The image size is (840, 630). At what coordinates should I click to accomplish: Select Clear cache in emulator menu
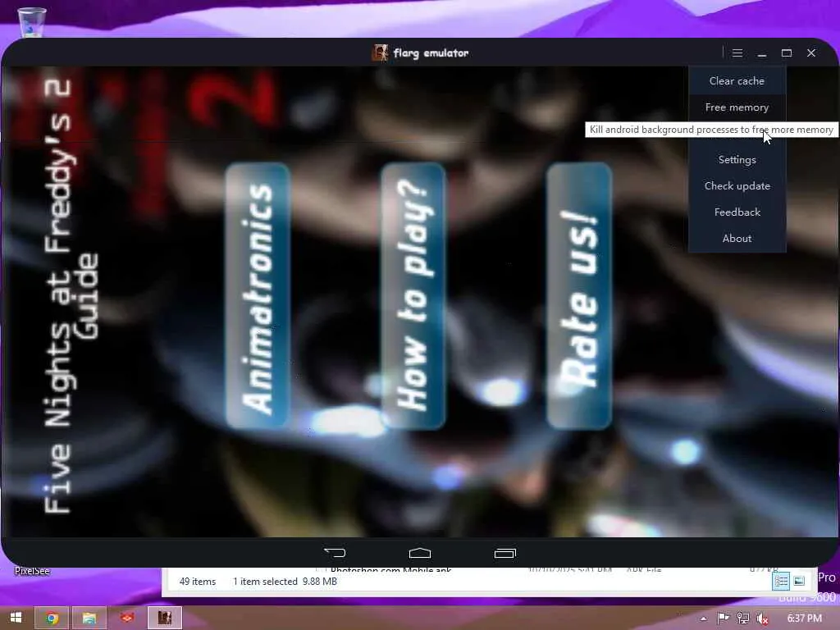737,81
